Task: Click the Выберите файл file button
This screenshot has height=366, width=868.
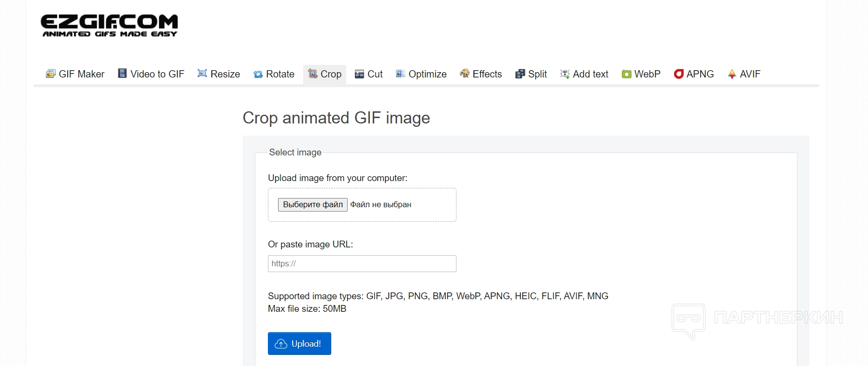Action: click(313, 205)
